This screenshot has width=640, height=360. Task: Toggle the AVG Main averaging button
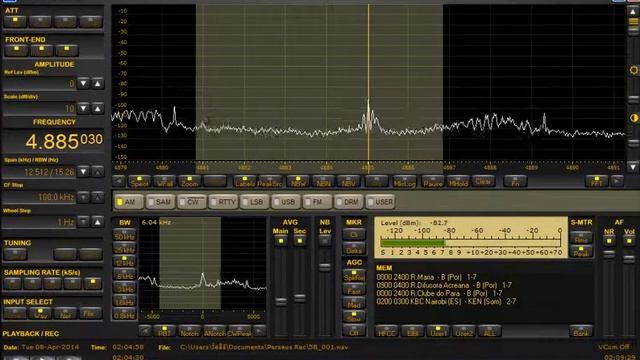(280, 241)
